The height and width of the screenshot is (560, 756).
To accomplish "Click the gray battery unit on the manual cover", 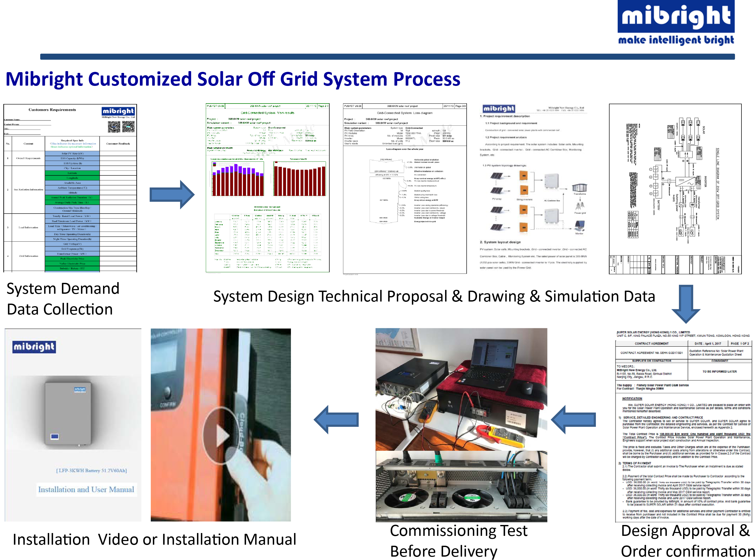I will (x=68, y=414).
